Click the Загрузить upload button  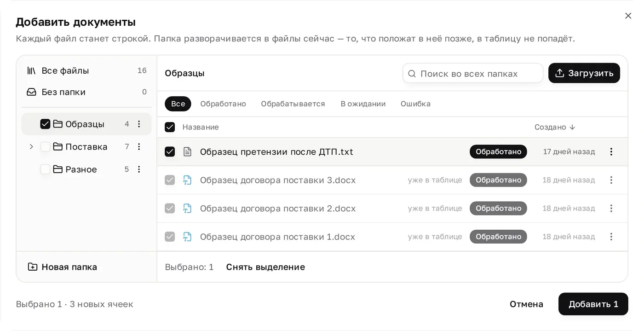click(x=584, y=73)
